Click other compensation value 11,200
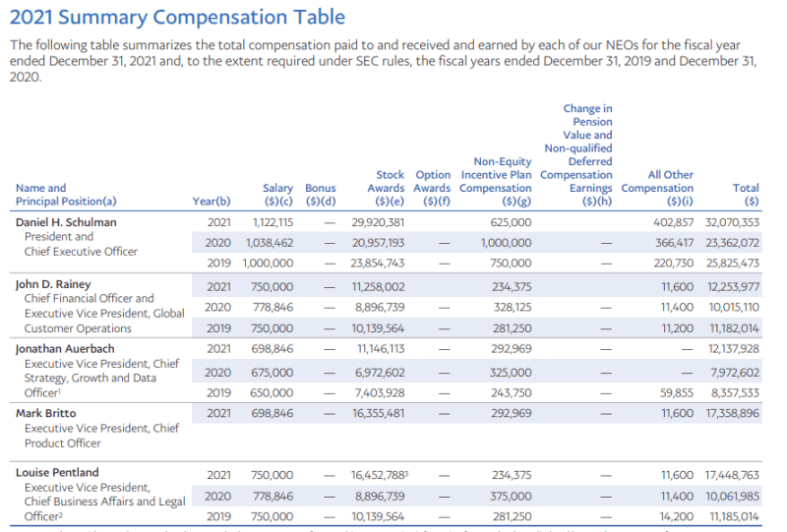Screen dimensions: 787x532 click(677, 328)
